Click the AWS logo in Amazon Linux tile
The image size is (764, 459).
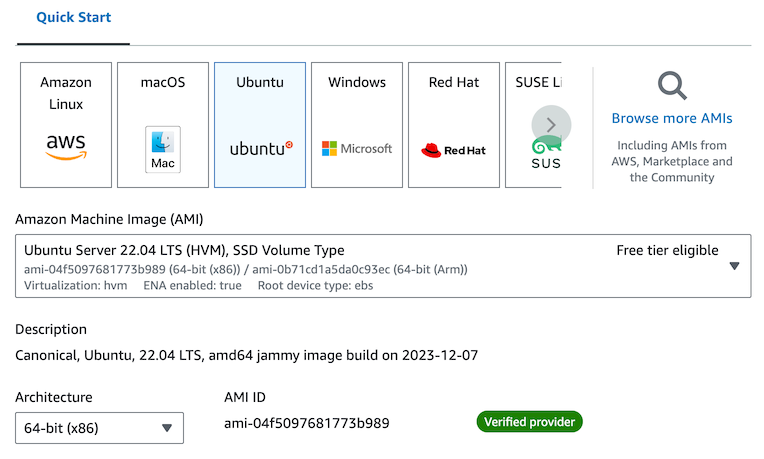(x=66, y=147)
